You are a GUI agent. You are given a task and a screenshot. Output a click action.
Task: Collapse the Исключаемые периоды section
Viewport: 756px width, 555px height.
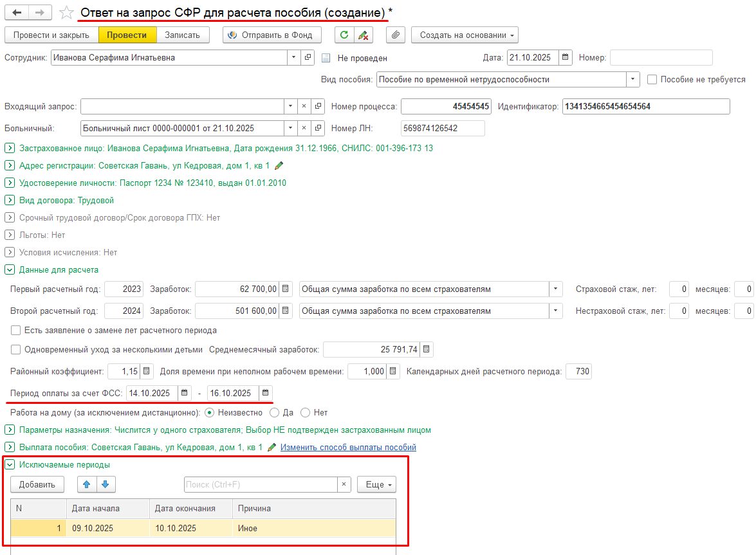point(10,465)
